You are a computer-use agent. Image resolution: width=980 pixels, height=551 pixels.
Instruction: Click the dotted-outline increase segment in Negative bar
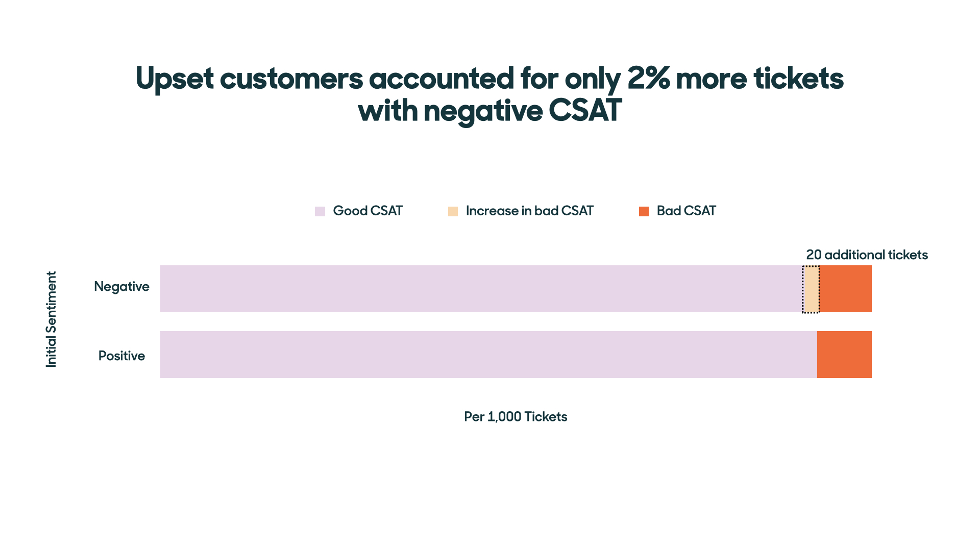(811, 289)
